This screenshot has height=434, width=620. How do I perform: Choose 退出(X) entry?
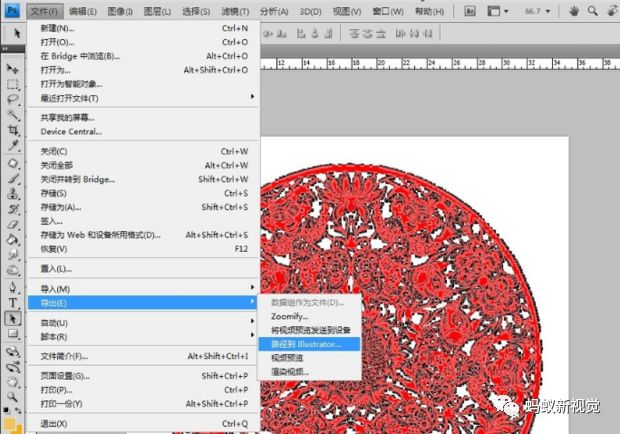(x=143, y=424)
